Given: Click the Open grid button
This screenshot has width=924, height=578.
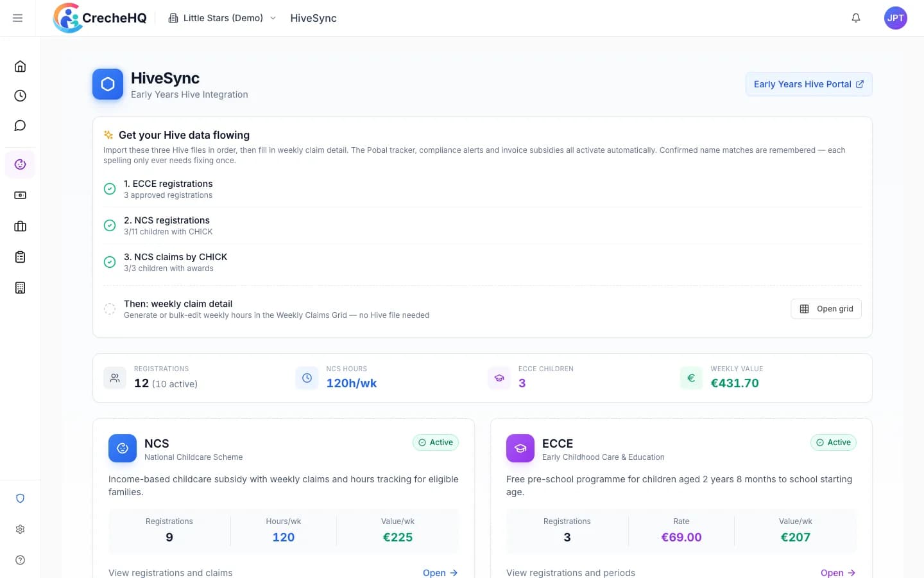Looking at the screenshot, I should [x=826, y=309].
